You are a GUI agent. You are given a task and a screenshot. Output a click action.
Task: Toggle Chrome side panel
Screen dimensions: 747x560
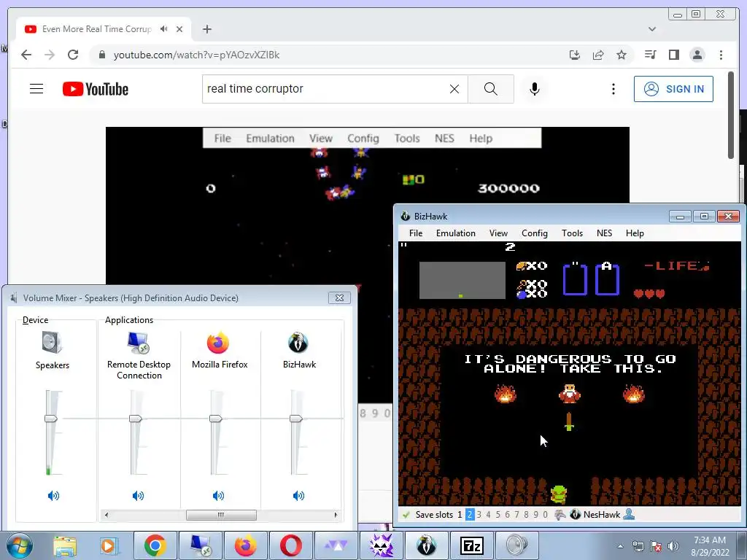[x=673, y=55]
